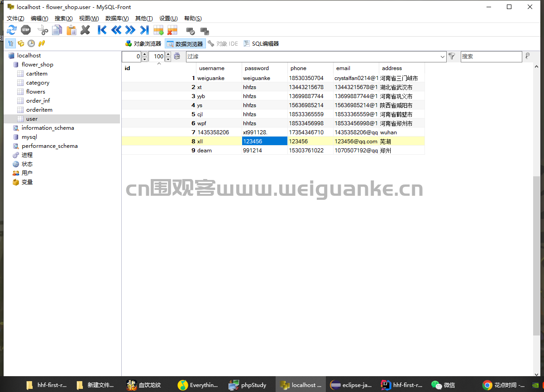Sort by the password column header
This screenshot has height=392, width=544.
(x=265, y=68)
